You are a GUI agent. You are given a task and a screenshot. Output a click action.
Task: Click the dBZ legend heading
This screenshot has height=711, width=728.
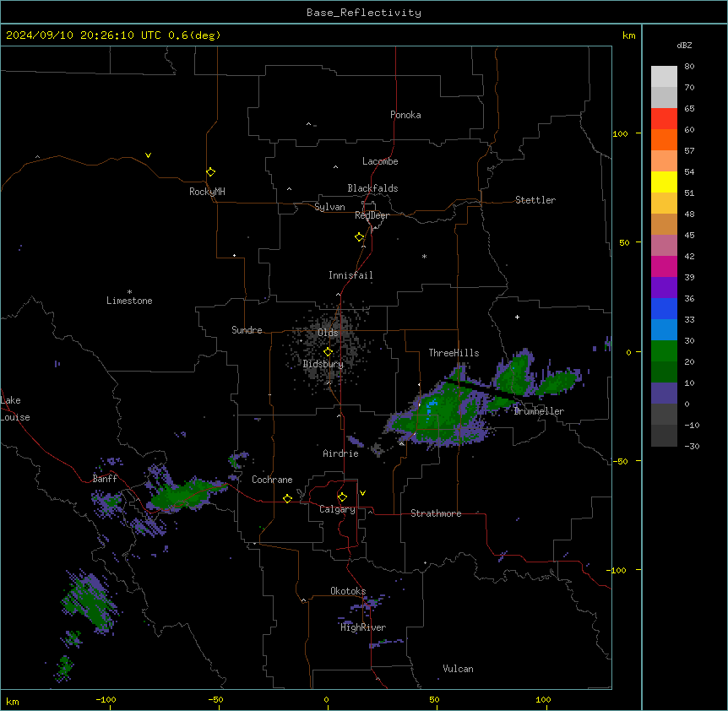(x=684, y=45)
